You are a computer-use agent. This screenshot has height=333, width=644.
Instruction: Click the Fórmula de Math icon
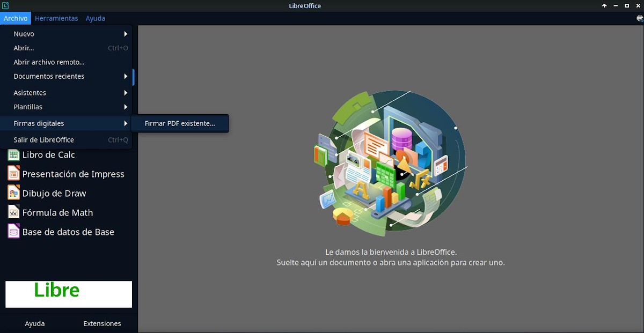point(13,212)
